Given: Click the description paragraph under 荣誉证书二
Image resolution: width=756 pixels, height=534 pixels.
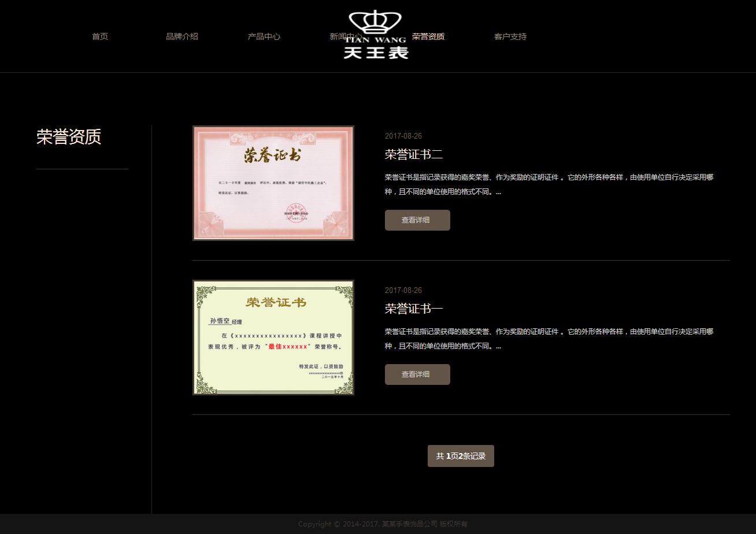Looking at the screenshot, I should pyautogui.click(x=549, y=184).
